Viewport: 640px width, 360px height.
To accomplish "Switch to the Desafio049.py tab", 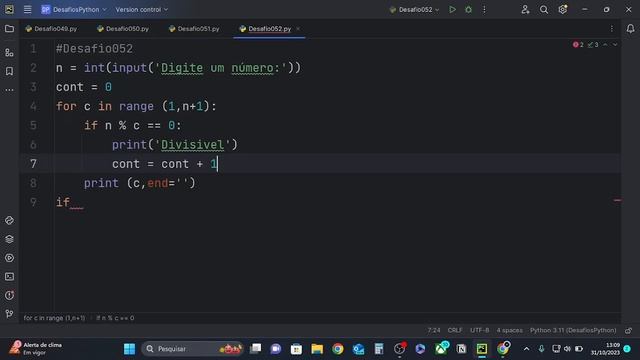I will point(51,29).
